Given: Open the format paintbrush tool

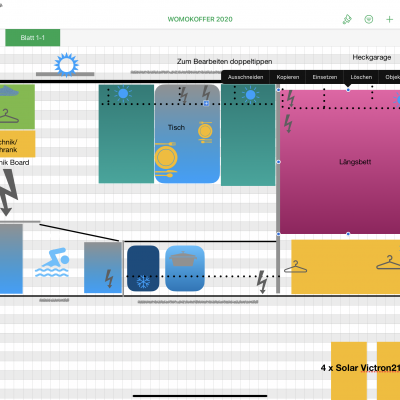Looking at the screenshot, I should 347,19.
